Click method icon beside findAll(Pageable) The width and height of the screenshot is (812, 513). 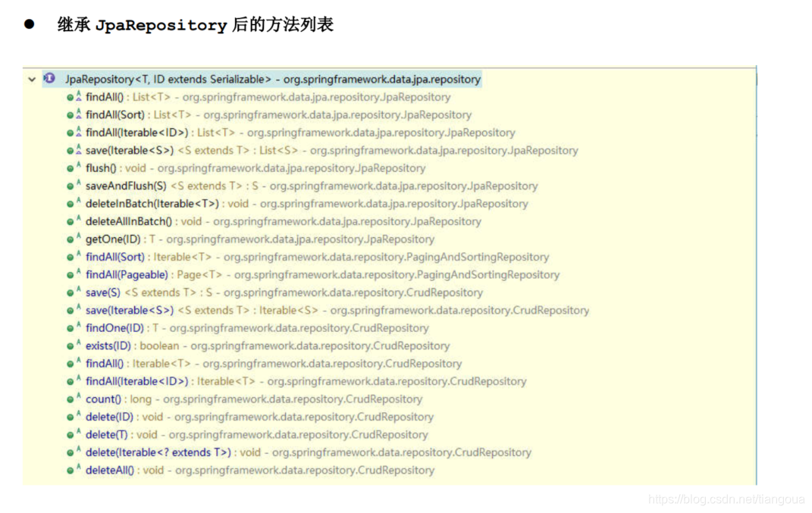[x=74, y=274]
